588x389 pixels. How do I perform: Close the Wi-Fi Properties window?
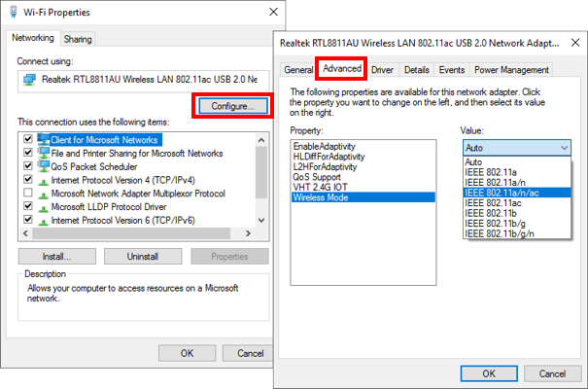[273, 12]
